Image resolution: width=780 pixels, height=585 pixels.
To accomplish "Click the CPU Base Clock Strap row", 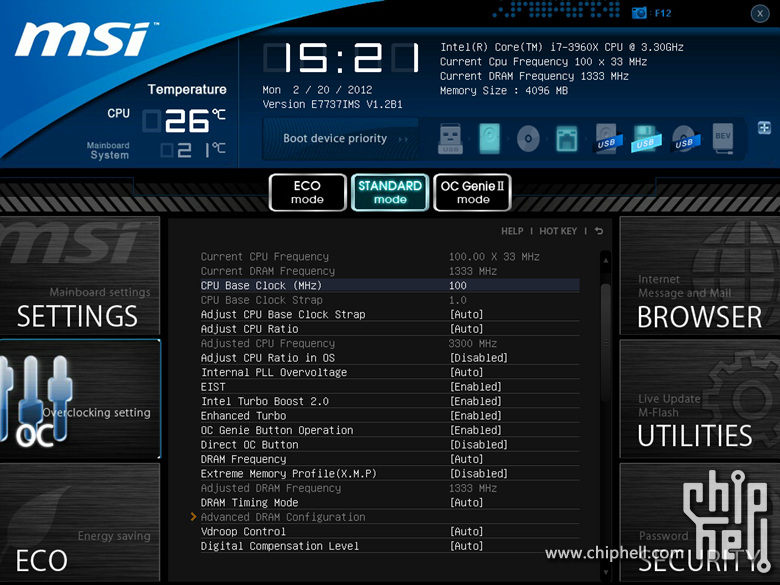I will (390, 300).
